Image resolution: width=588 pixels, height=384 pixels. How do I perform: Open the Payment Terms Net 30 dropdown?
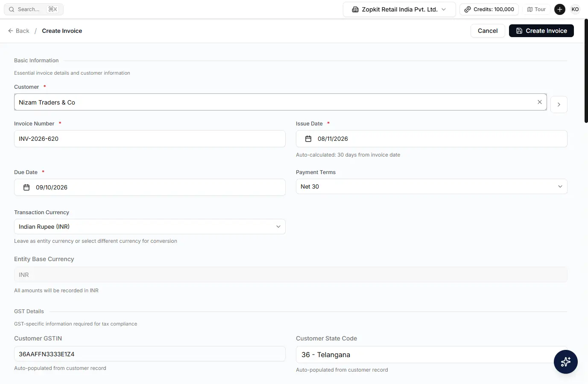[431, 186]
